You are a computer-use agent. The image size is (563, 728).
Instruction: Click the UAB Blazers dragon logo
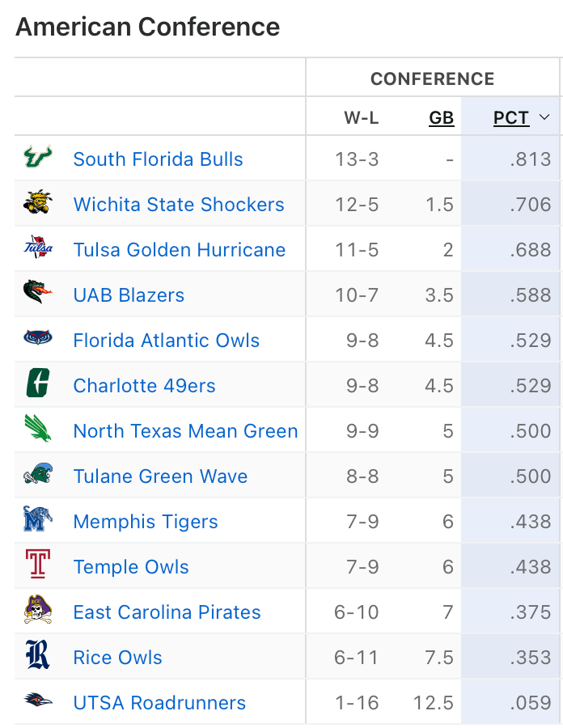click(38, 294)
